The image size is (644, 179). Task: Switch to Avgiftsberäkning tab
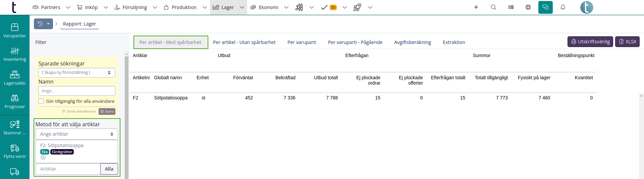(x=413, y=42)
